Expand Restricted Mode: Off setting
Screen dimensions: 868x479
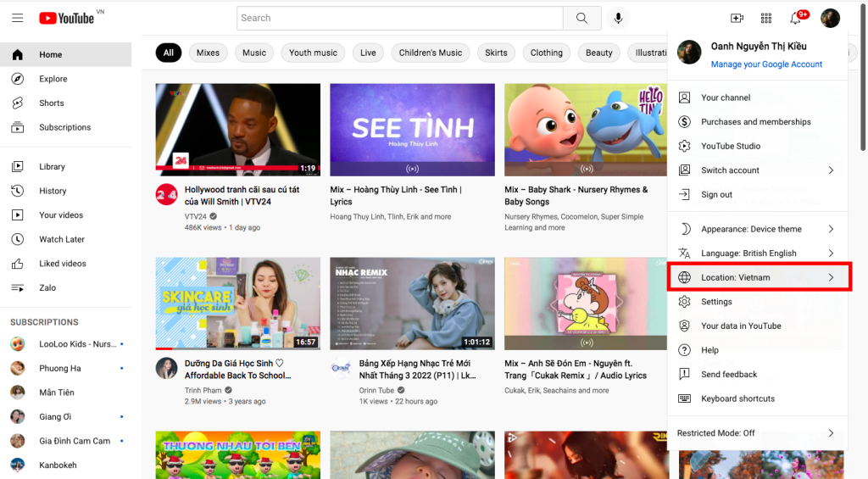(757, 433)
